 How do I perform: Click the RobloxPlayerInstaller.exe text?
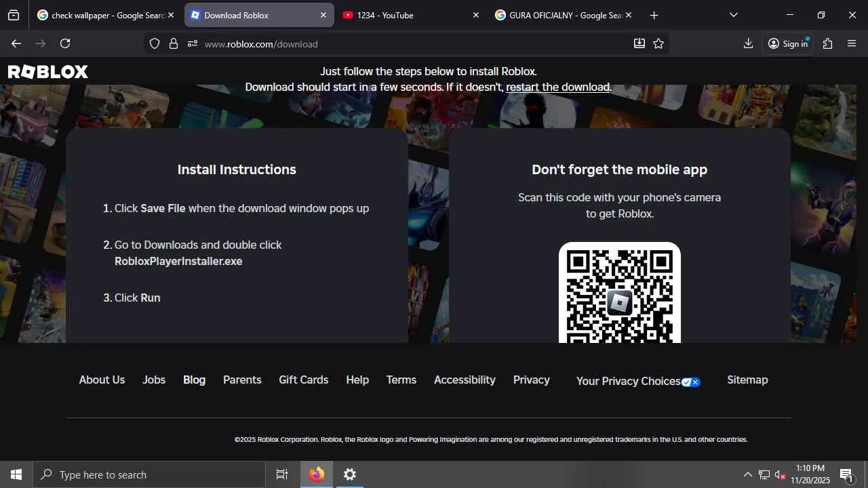click(x=178, y=262)
